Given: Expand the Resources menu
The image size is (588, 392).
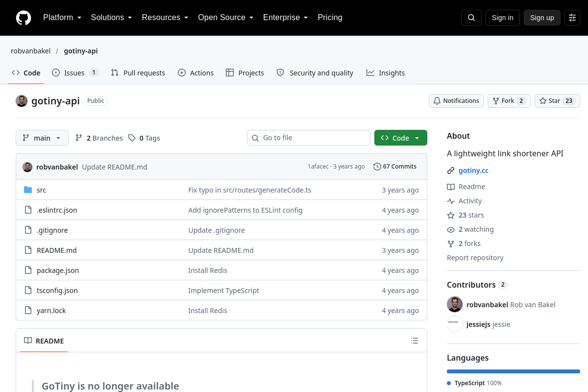Looking at the screenshot, I should (x=165, y=18).
